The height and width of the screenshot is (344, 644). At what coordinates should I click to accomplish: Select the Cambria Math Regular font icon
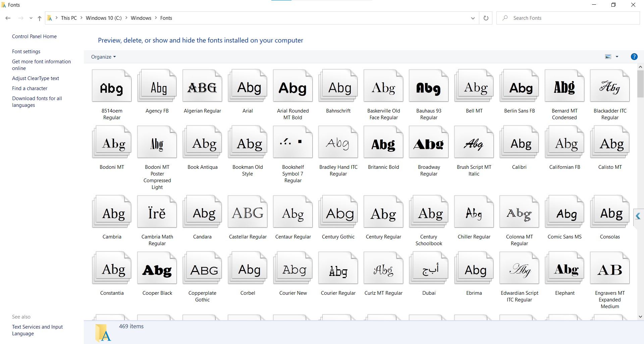[x=157, y=212]
